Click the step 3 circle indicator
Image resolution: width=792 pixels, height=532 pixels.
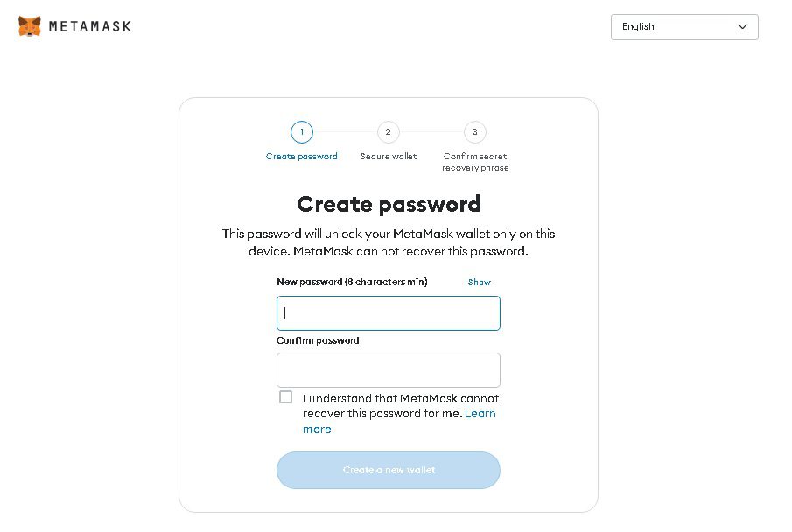pos(474,132)
